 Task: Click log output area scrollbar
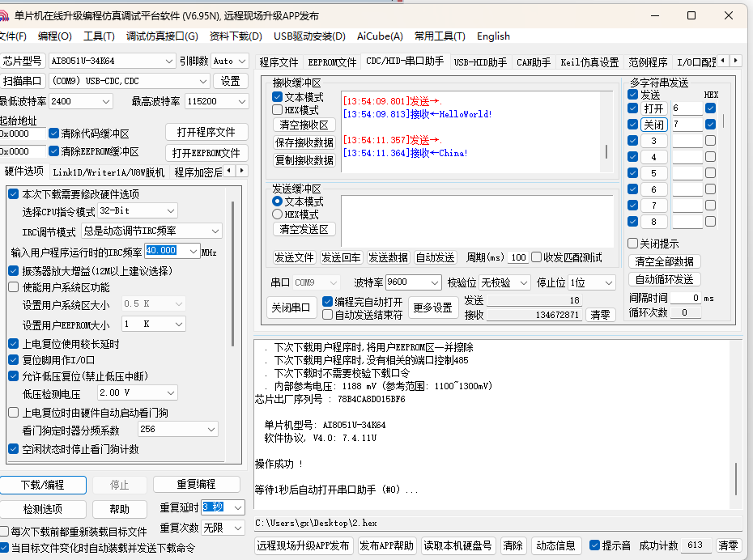[x=736, y=478]
